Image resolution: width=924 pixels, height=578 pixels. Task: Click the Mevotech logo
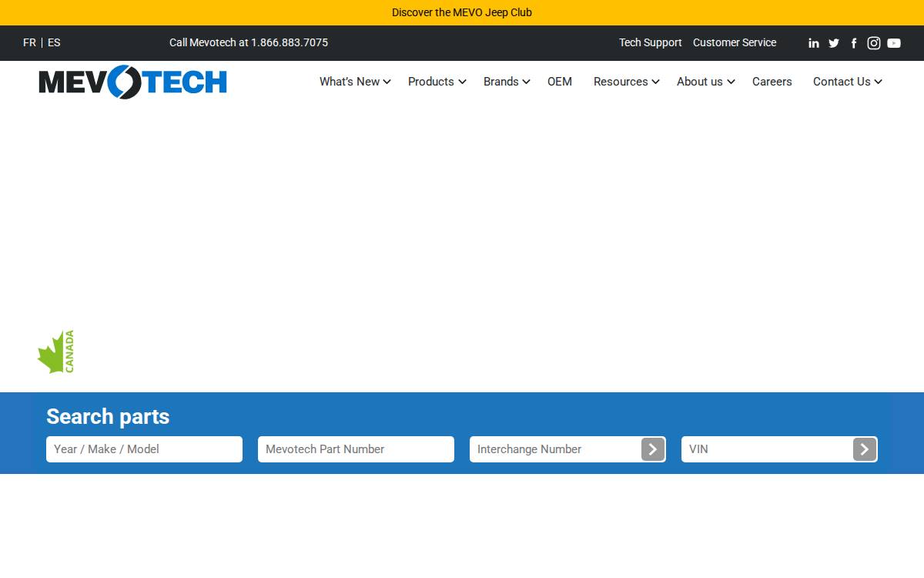pos(133,82)
